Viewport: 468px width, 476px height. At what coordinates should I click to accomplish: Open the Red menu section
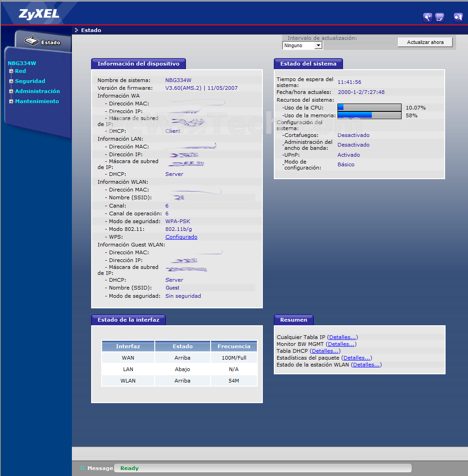click(x=20, y=71)
